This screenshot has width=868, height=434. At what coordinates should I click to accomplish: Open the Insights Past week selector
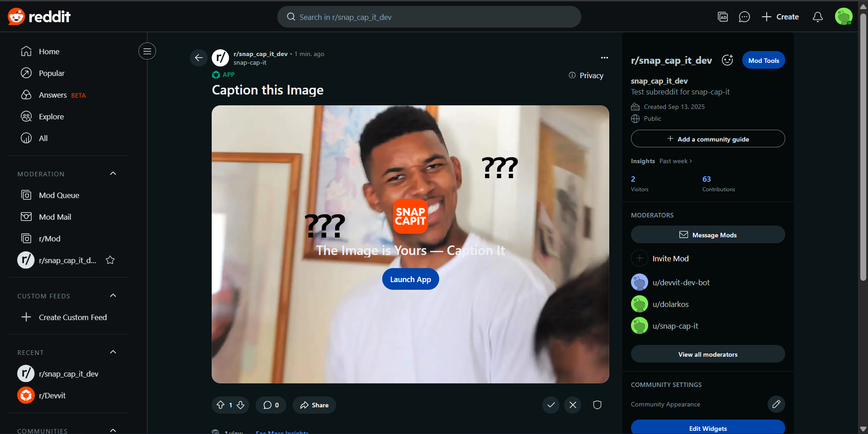[x=675, y=161]
